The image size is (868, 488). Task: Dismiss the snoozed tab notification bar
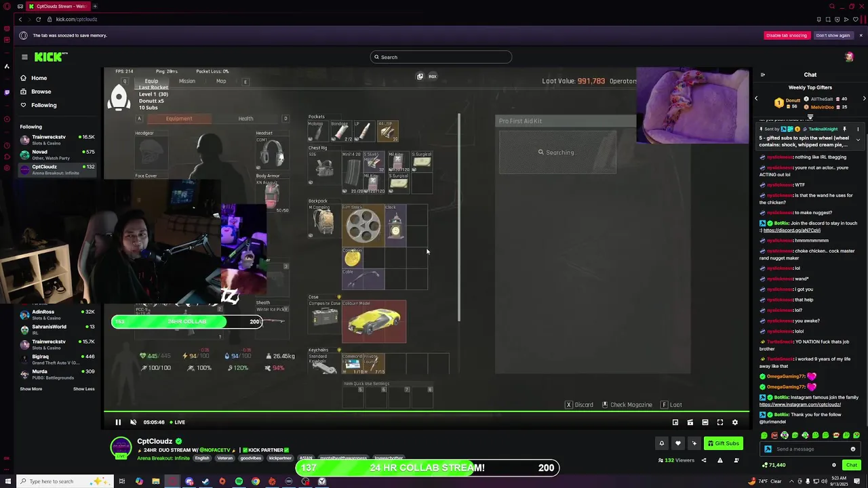coord(861,35)
